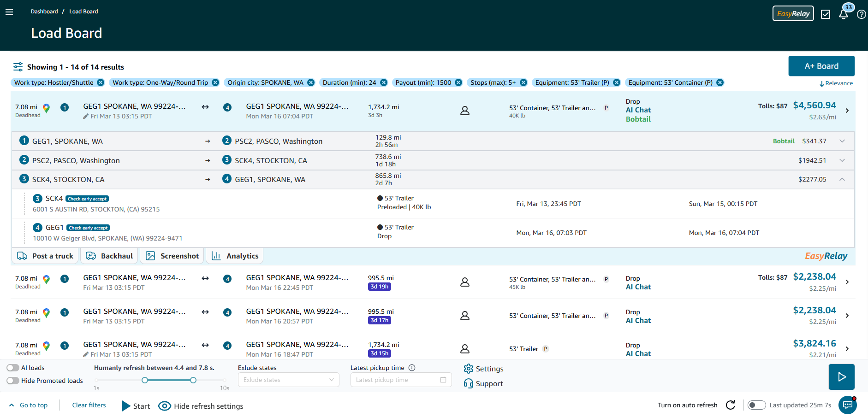Click the checklist icon in header
Screen dimensions: 868x417
pos(826,14)
